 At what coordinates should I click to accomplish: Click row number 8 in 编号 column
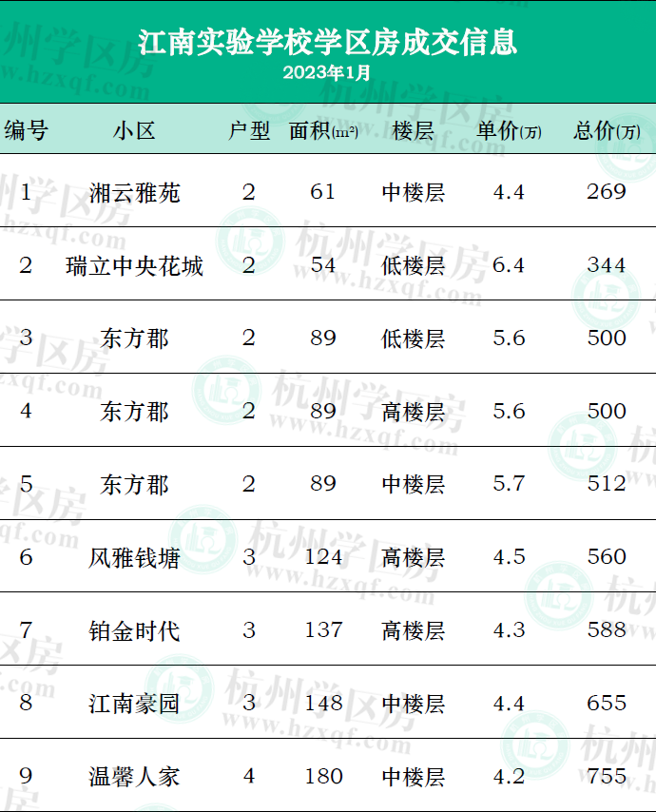pos(26,703)
